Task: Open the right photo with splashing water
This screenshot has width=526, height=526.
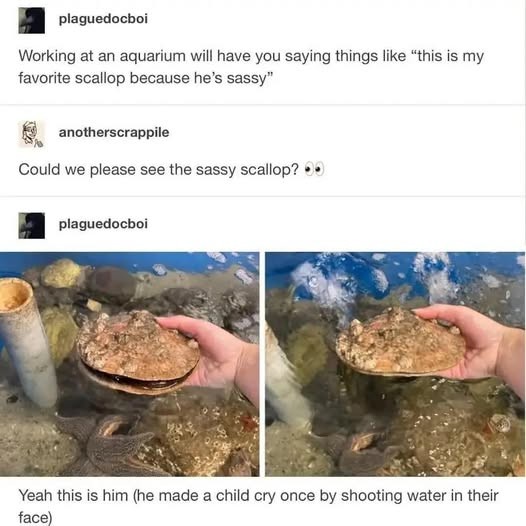Action: (395, 364)
